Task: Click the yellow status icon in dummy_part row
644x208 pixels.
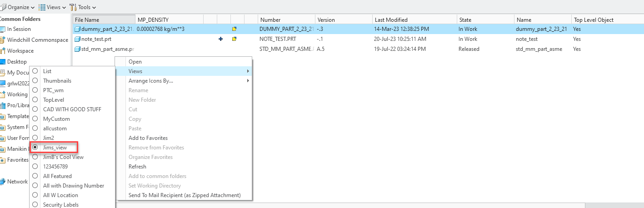Action: 235,29
